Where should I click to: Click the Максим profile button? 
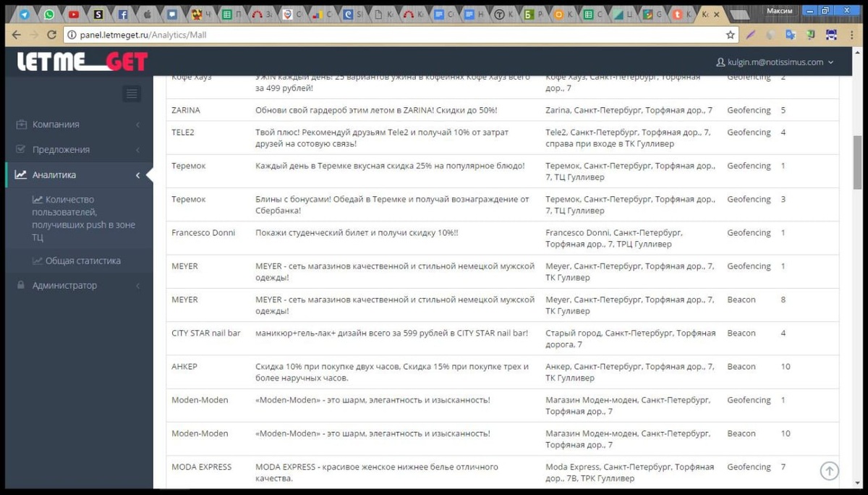click(779, 11)
